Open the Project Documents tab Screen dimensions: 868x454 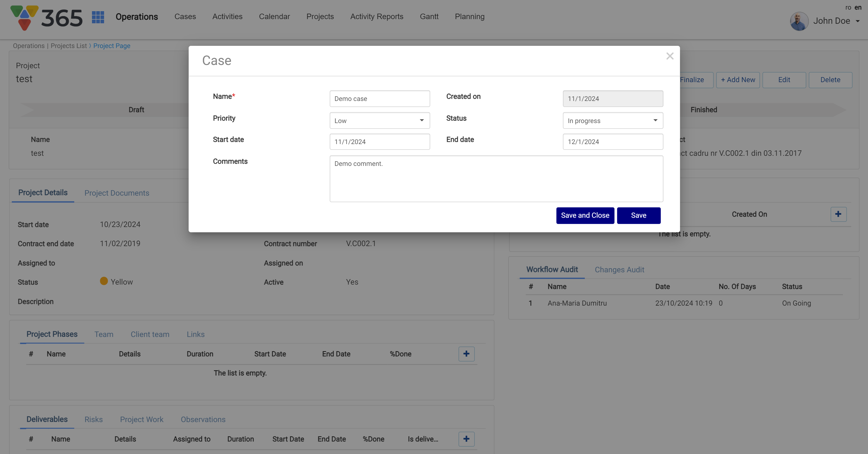[x=117, y=193]
